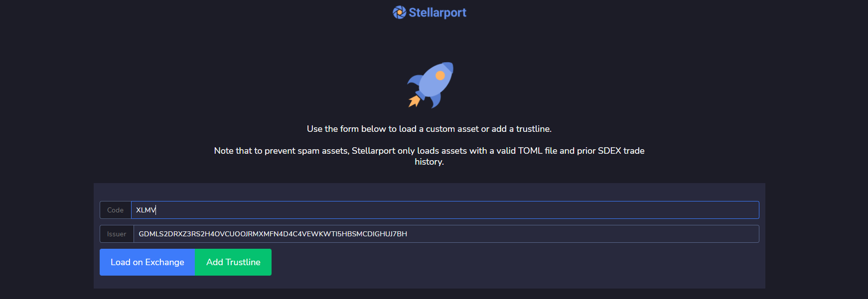Click the Stellarport aperture logo icon
The width and height of the screenshot is (868, 299).
(399, 12)
